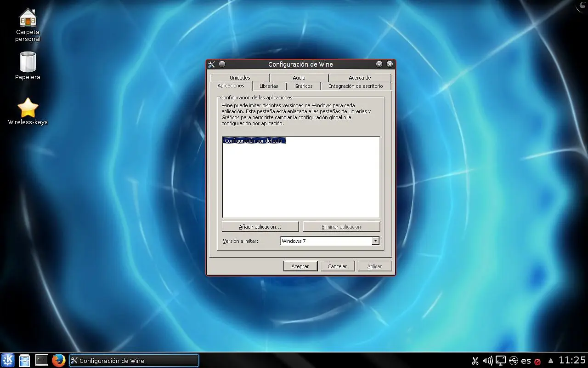Screen dimensions: 588x368
Task: Click the wrench icon in Wine title bar
Action: [x=211, y=64]
